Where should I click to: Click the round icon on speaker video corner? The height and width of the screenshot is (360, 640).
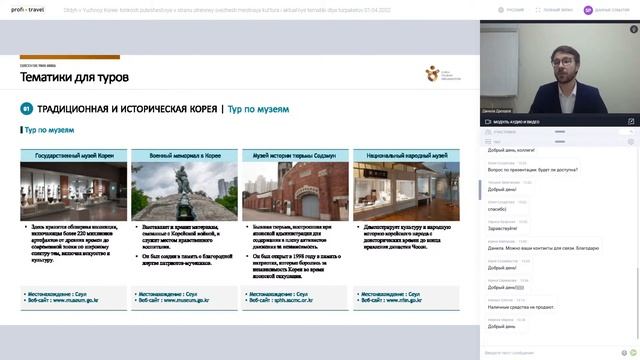633,29
